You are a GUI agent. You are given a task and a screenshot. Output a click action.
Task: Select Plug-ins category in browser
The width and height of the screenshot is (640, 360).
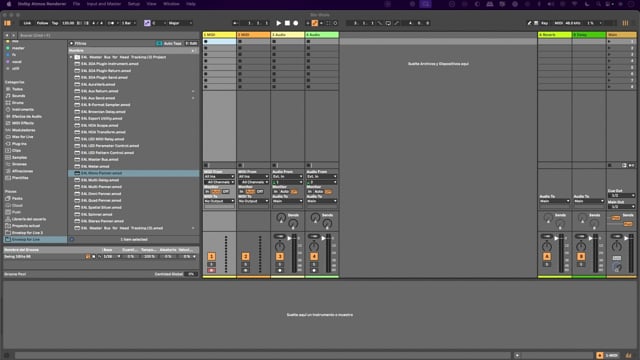click(19, 144)
